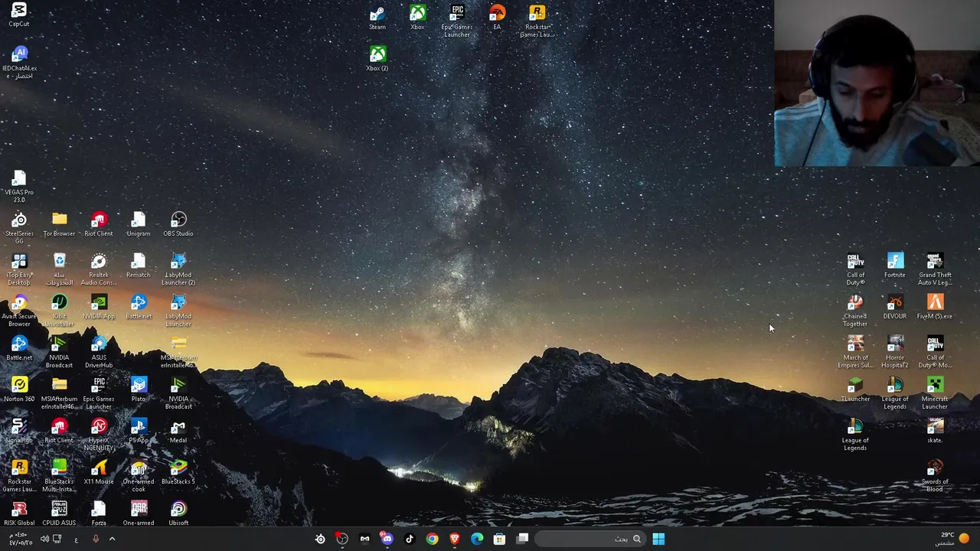Select the iTop Easy Desktop icon
This screenshot has width=980, height=551.
[19, 269]
